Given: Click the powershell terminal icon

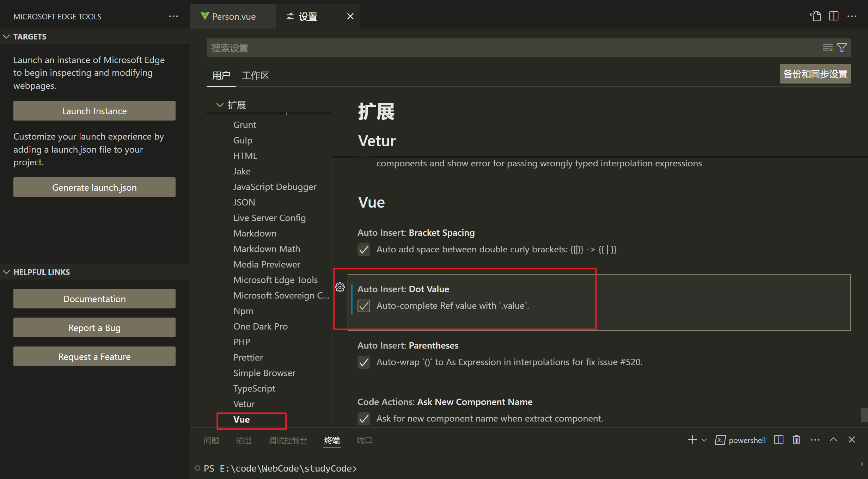Looking at the screenshot, I should 720,440.
